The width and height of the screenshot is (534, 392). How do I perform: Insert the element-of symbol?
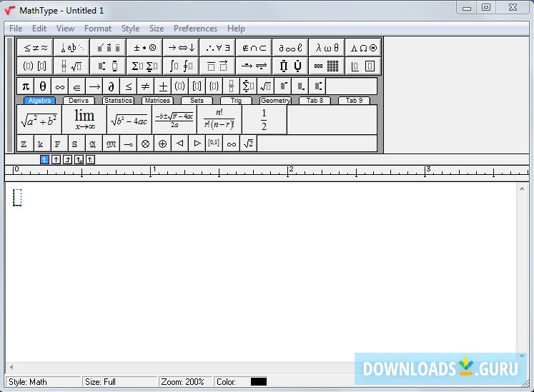tap(77, 86)
